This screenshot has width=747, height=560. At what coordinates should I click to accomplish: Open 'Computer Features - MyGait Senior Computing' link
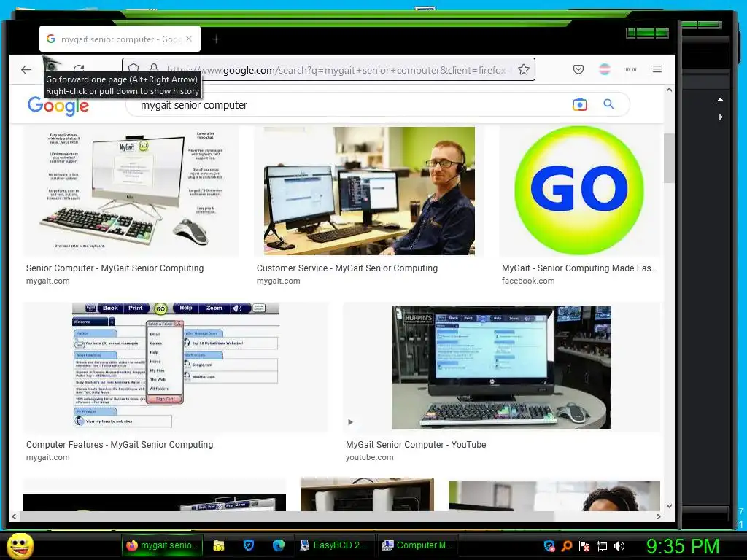(120, 444)
